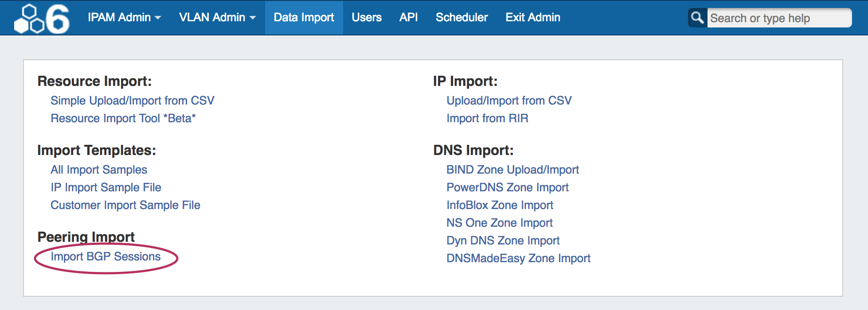
Task: Open Import from RIR link
Action: click(487, 118)
